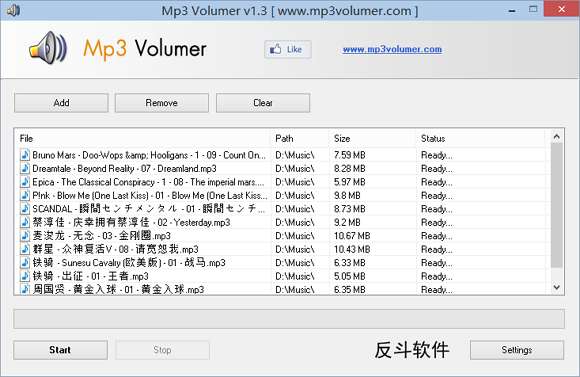Click the Mp3 Volumer speaker logo
This screenshot has height=377, width=580.
(x=48, y=48)
